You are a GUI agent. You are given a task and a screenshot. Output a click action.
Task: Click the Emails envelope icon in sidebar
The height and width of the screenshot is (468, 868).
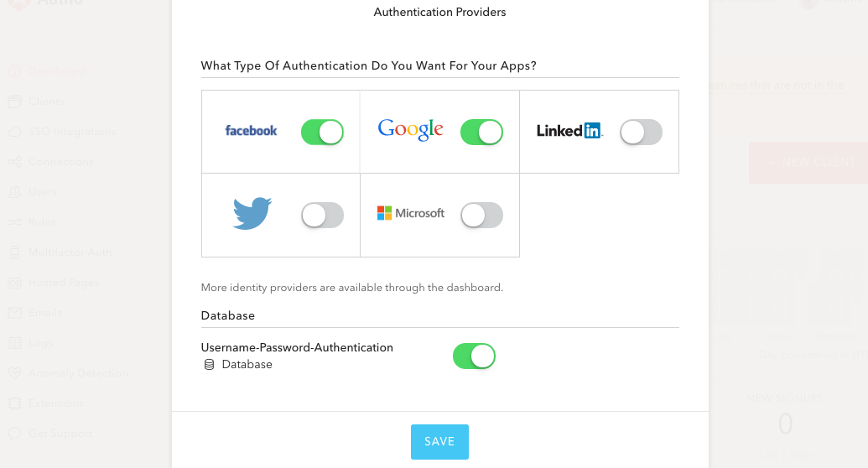[15, 313]
